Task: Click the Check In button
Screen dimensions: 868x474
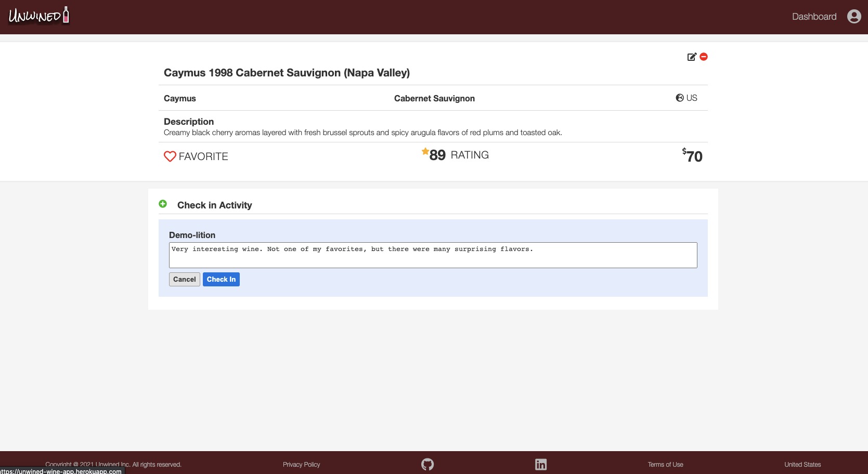Action: click(221, 279)
